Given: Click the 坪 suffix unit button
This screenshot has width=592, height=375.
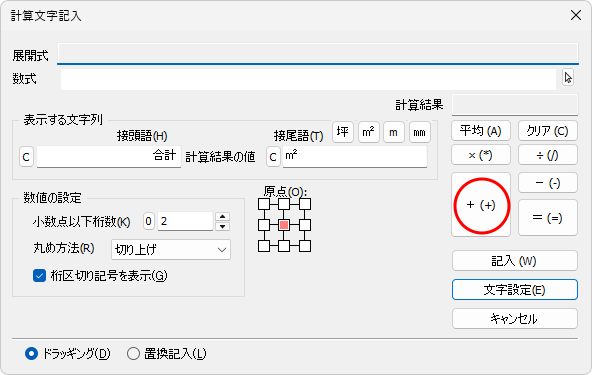Looking at the screenshot, I should (343, 132).
